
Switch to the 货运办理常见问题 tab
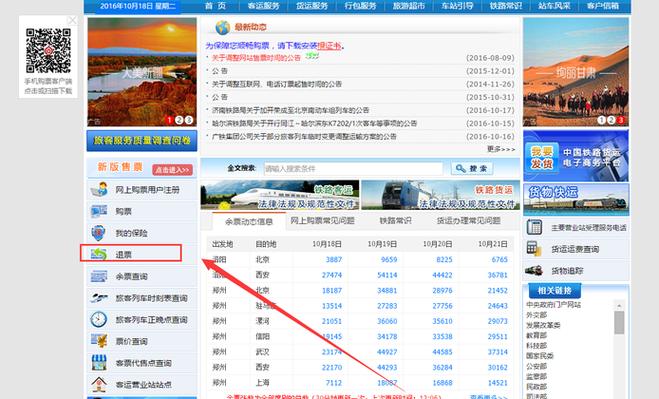point(469,220)
